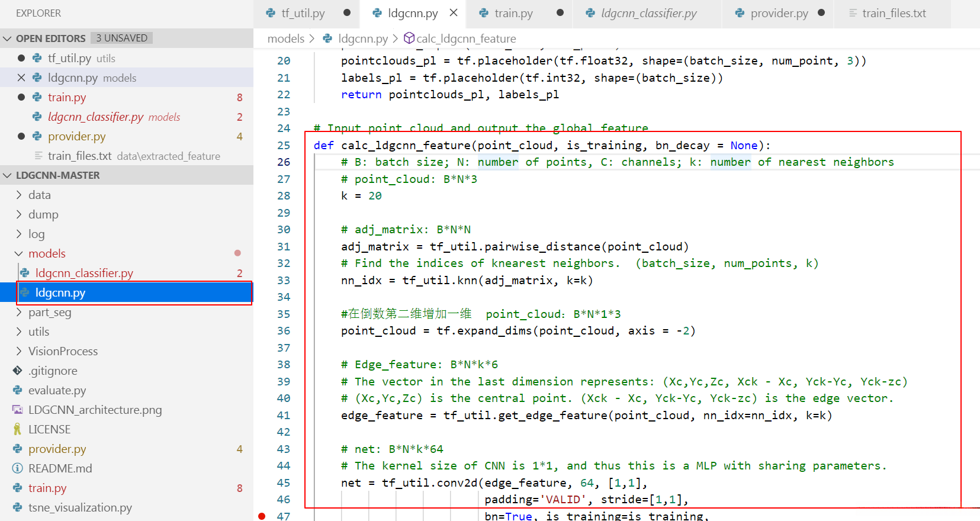Click the '# net: B*N*k*64' comment
Image resolution: width=980 pixels, height=521 pixels.
tap(392, 449)
